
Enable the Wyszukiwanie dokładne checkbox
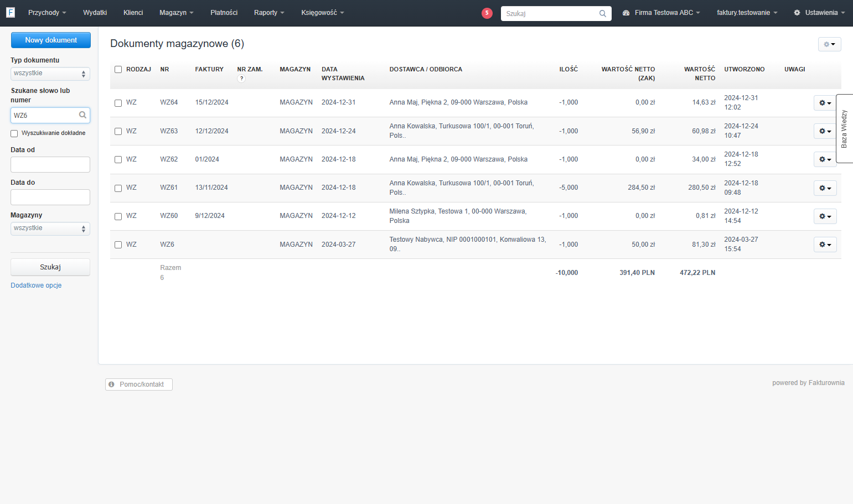pos(14,133)
